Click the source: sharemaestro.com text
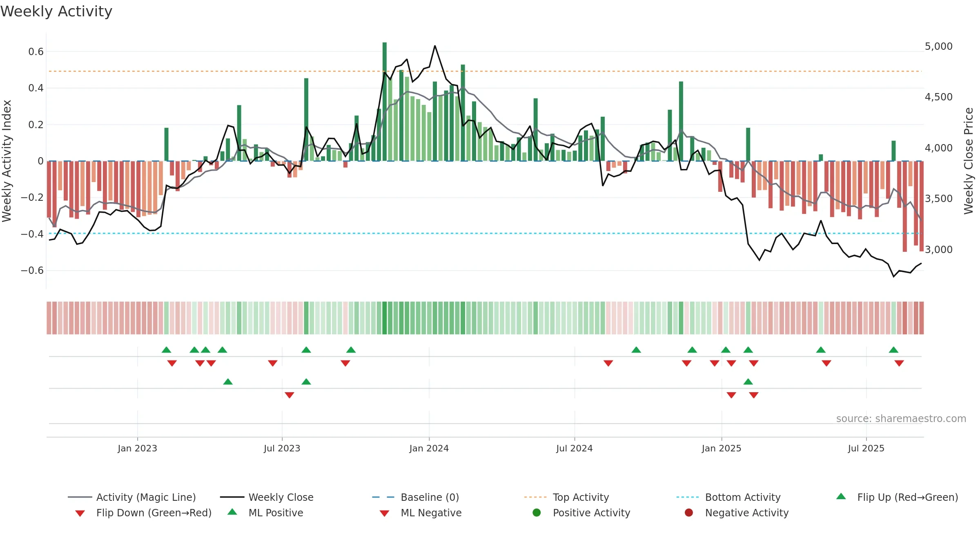Image resolution: width=980 pixels, height=551 pixels. (901, 419)
